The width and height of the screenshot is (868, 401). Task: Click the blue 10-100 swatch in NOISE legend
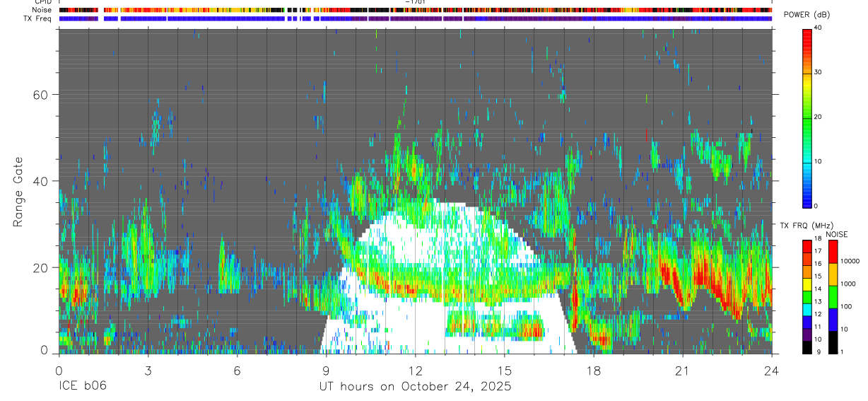pyautogui.click(x=833, y=320)
